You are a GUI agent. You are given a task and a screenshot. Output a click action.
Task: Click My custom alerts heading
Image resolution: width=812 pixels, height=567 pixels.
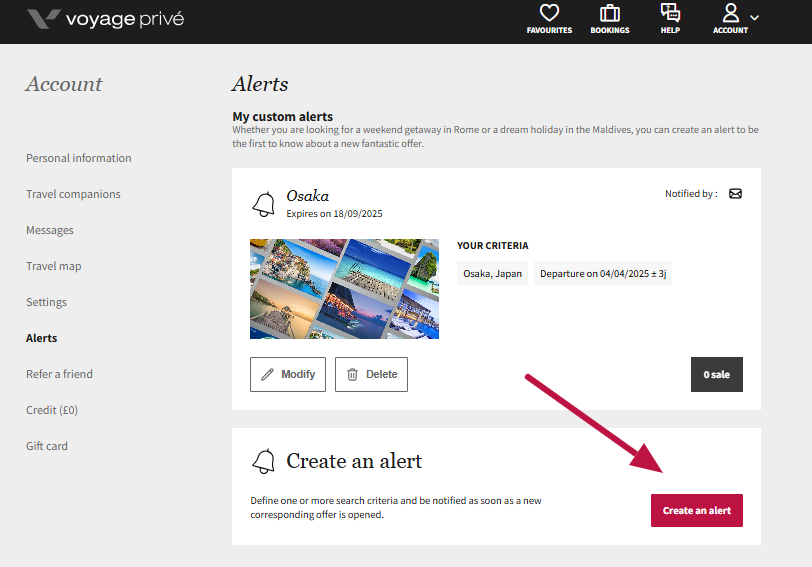pyautogui.click(x=282, y=117)
